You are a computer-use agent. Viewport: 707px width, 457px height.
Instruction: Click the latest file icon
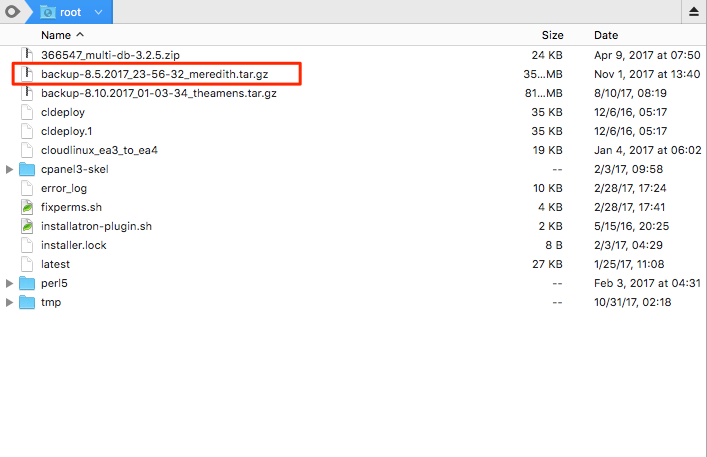tap(27, 264)
